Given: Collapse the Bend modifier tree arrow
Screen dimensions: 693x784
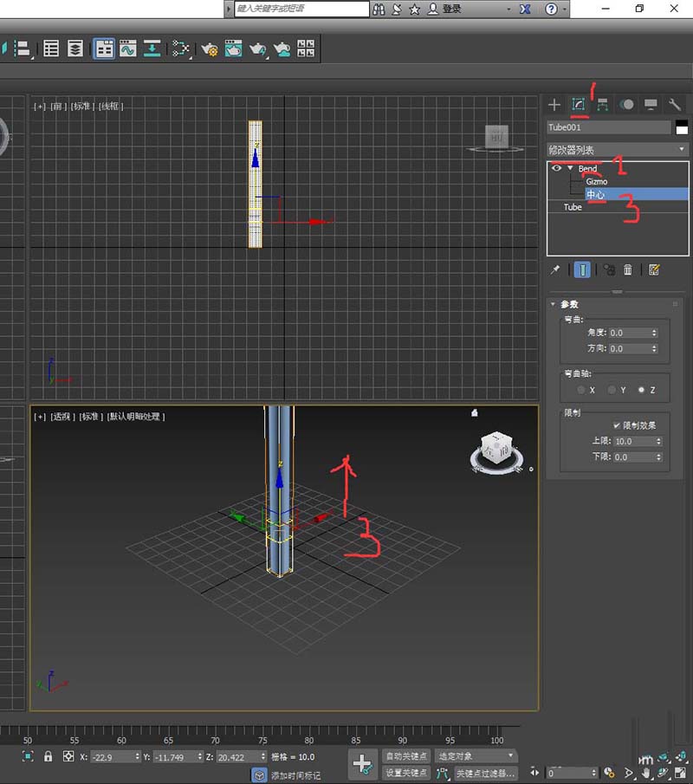Looking at the screenshot, I should [570, 168].
